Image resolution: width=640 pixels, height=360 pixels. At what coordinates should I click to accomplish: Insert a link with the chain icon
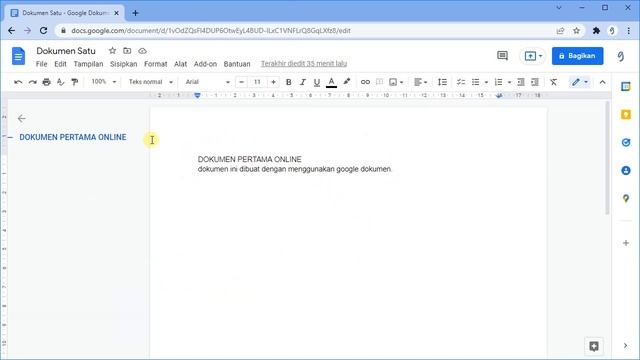coord(365,82)
